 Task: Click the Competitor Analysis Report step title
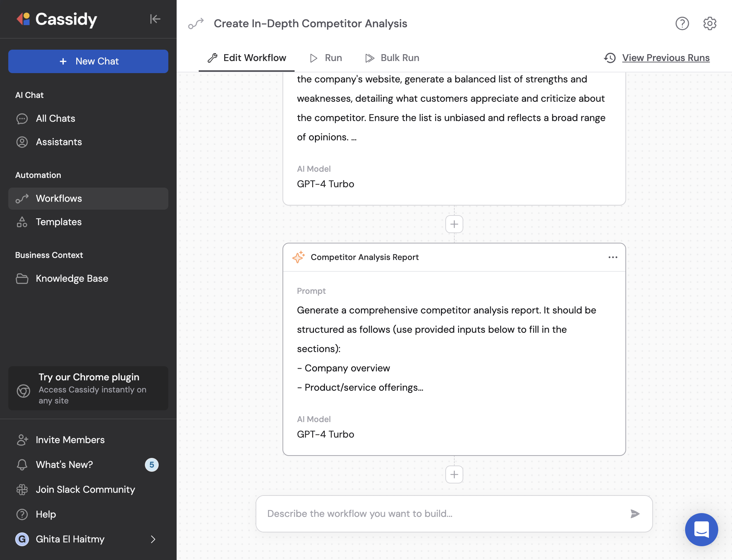(x=365, y=257)
